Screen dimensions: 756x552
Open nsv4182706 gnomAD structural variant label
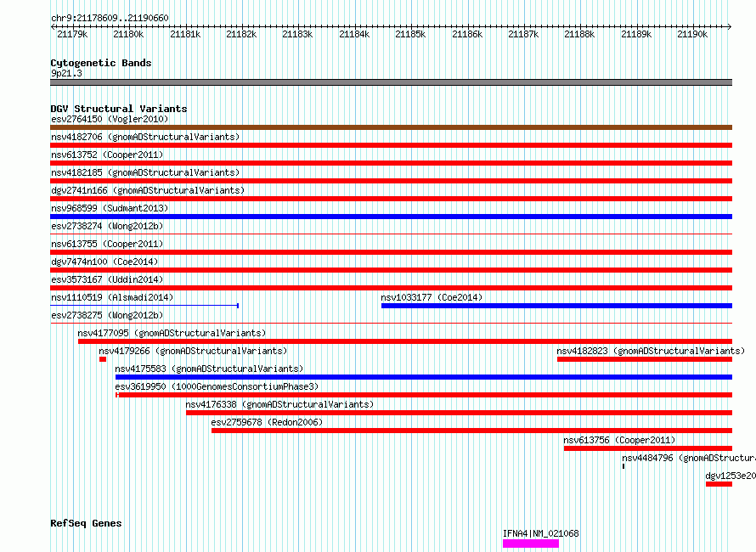tap(145, 137)
